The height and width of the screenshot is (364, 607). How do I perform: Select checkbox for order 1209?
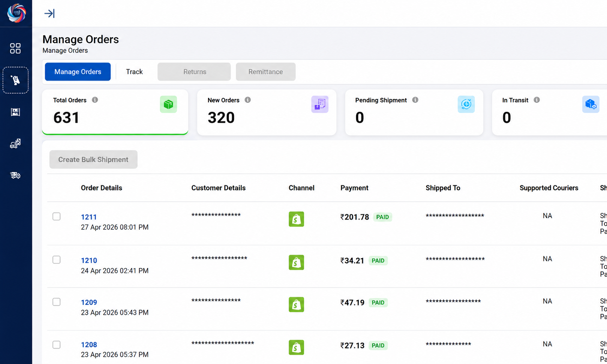pos(57,302)
